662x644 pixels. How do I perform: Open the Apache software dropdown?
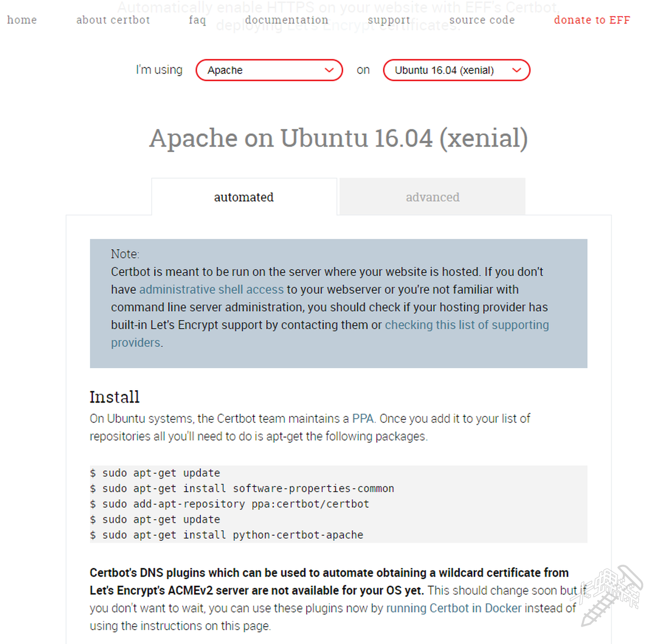268,70
